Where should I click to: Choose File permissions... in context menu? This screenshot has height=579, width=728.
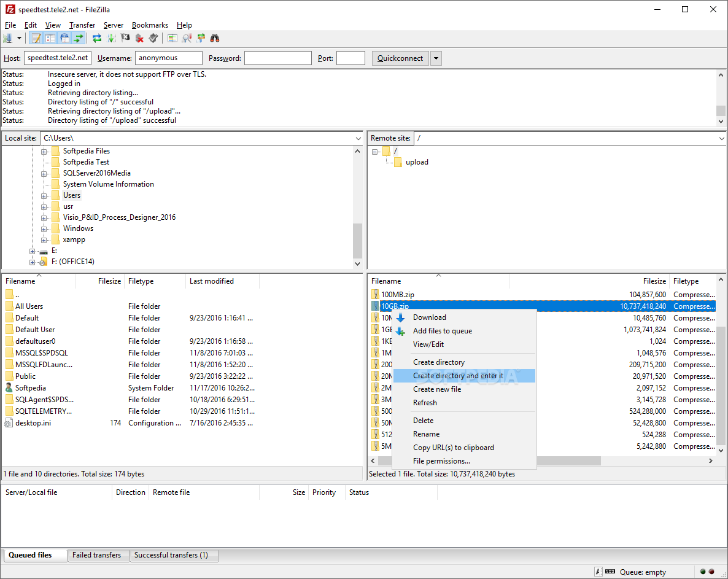point(464,461)
